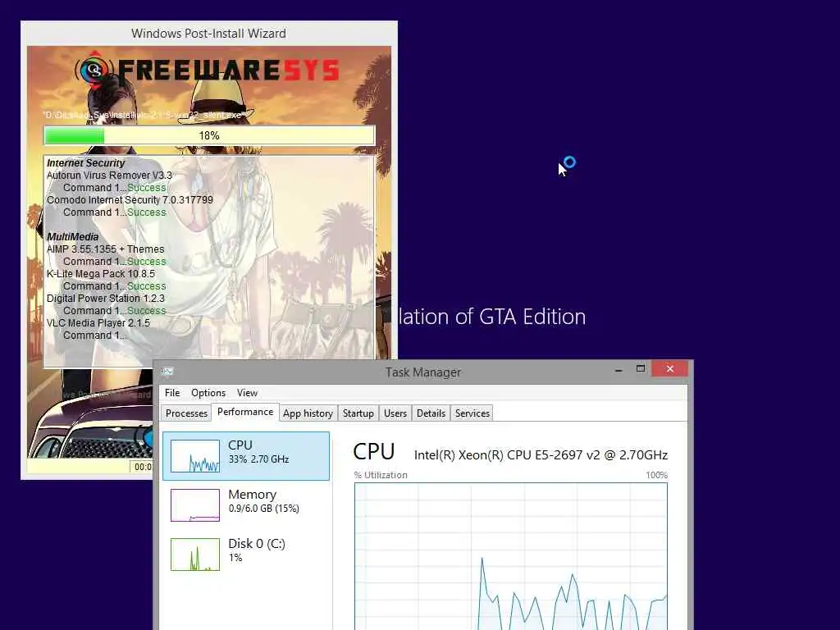Open the View menu in Task Manager
Image resolution: width=840 pixels, height=630 pixels.
(x=247, y=393)
